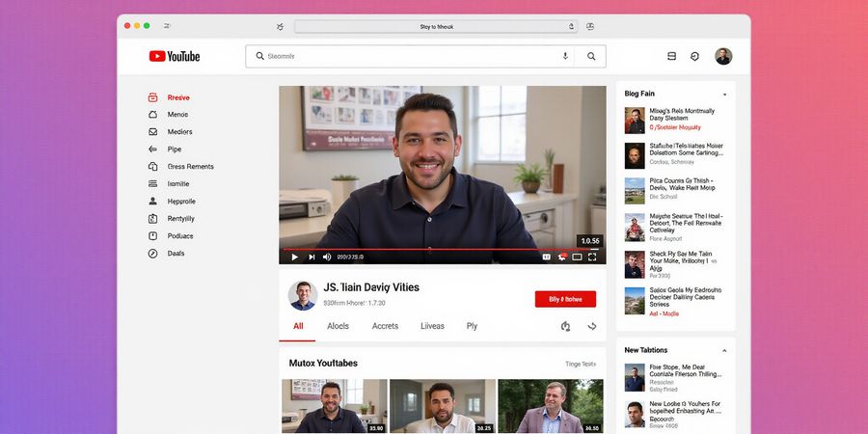Click the Poduace sidebar icon
The width and height of the screenshot is (868, 434).
coord(152,236)
